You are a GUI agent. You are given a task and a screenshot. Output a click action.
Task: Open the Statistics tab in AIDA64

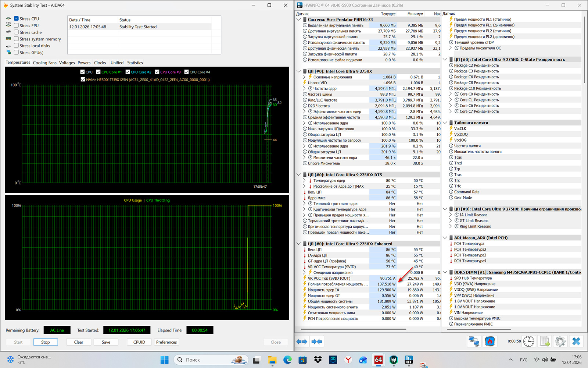pyautogui.click(x=135, y=63)
